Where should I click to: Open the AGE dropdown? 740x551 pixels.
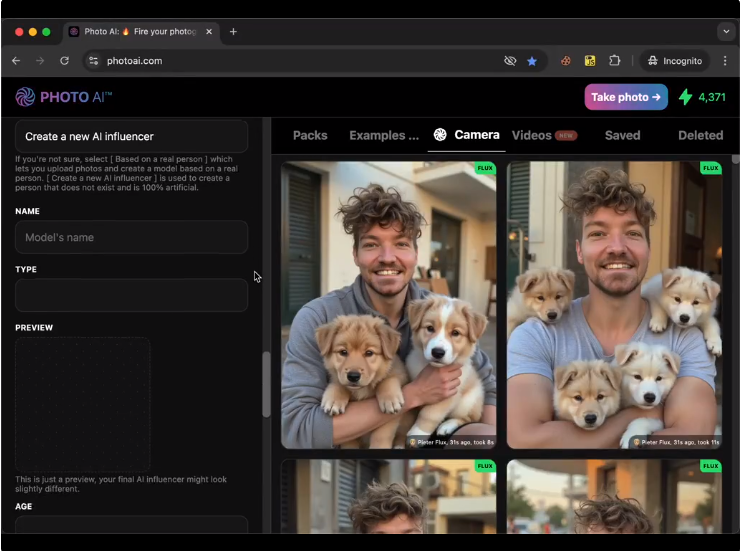pyautogui.click(x=132, y=525)
